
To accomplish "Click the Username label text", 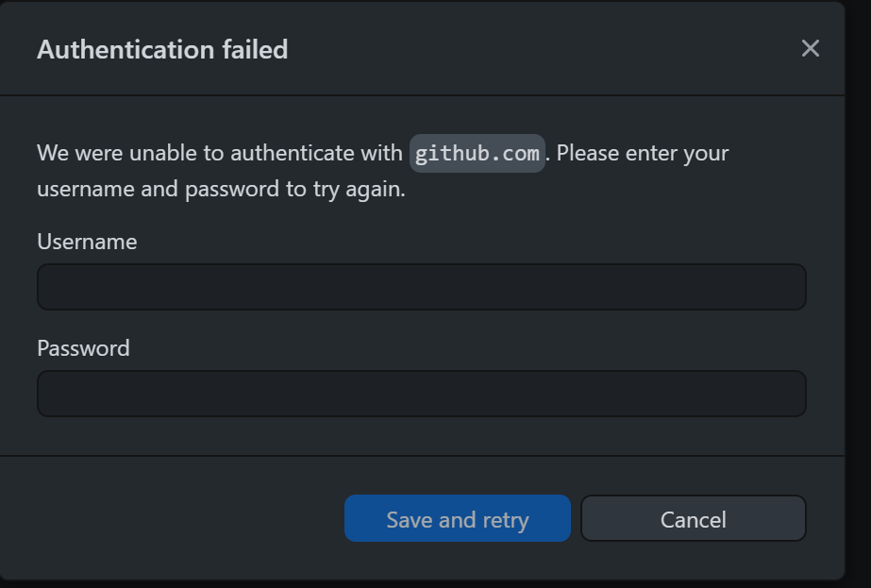I will point(87,242).
